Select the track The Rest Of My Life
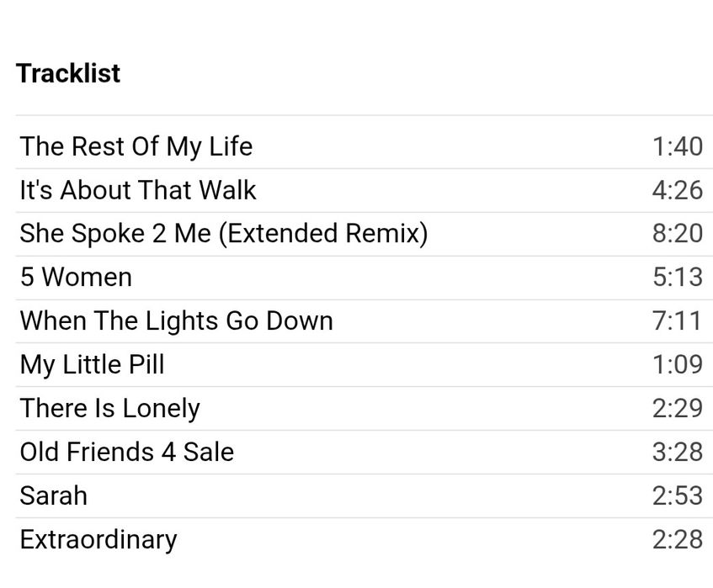The image size is (713, 588). [x=136, y=146]
